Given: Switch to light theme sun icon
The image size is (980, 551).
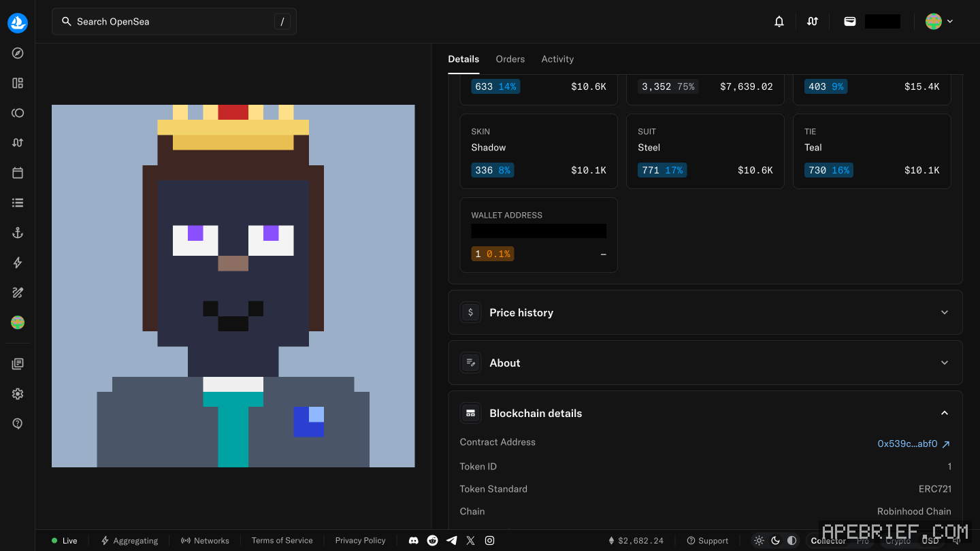Looking at the screenshot, I should 759,541.
